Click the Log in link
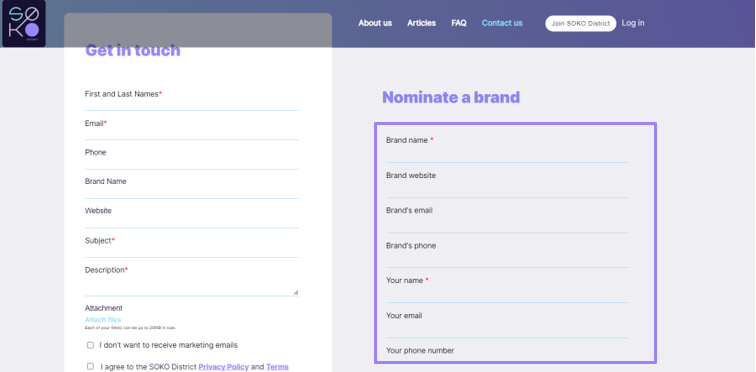Viewport: 756px width, 372px height. click(x=633, y=23)
